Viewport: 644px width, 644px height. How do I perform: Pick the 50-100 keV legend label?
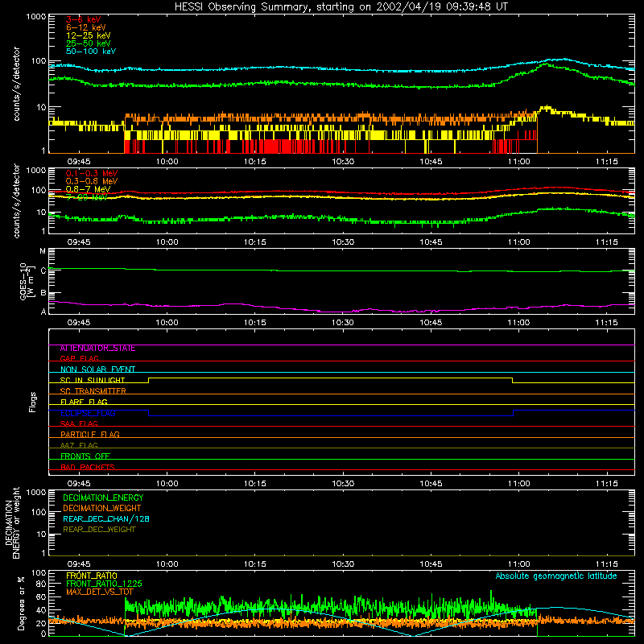91,52
